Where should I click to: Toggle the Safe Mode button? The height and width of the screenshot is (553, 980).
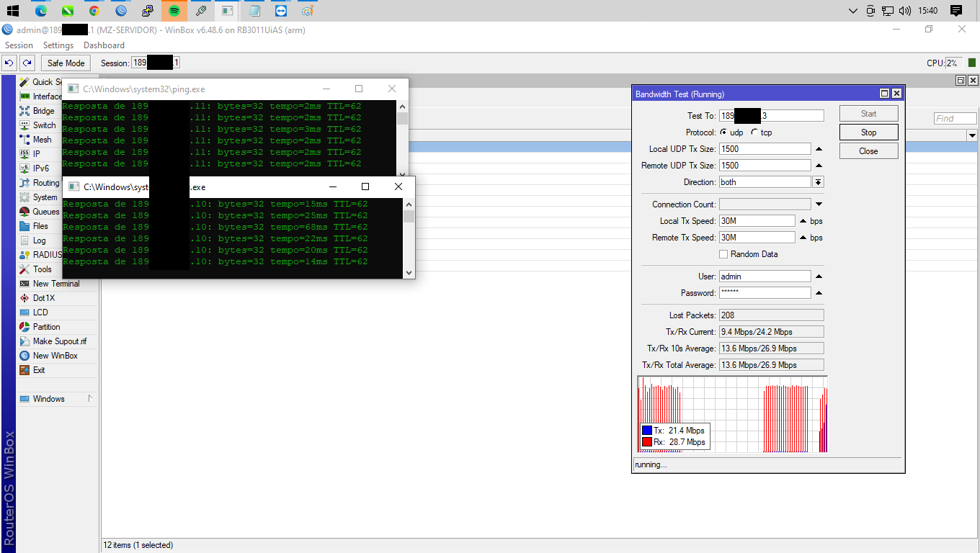pos(66,63)
